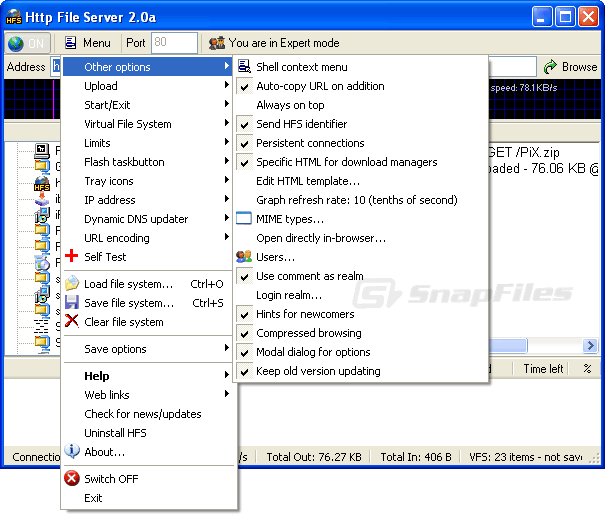Open the URL encoding submenu

click(x=147, y=238)
